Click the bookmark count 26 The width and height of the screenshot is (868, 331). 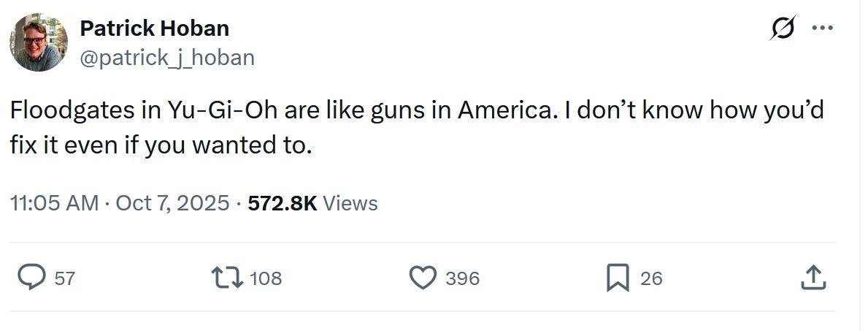(x=651, y=278)
